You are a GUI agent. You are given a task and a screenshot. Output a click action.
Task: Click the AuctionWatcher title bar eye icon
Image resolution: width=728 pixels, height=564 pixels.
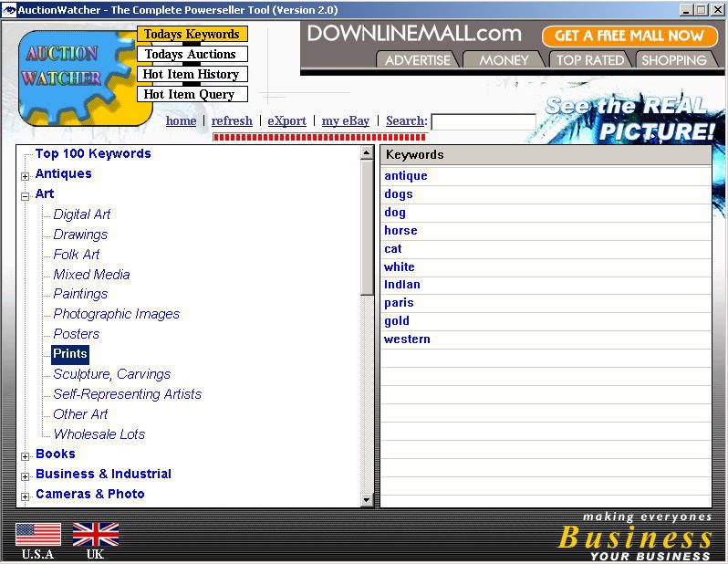coord(8,10)
